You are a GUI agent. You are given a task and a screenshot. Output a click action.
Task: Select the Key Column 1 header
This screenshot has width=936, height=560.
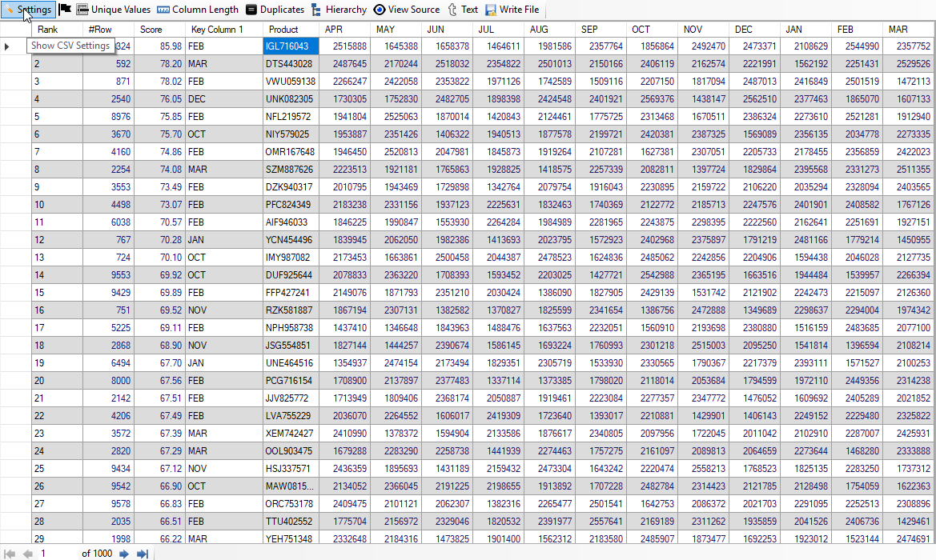(223, 30)
